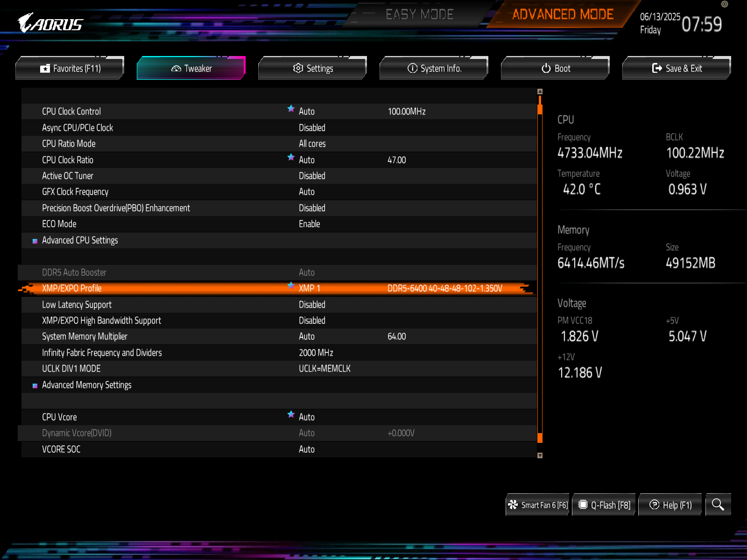
Task: Click the search magnifier icon button
Action: (718, 504)
